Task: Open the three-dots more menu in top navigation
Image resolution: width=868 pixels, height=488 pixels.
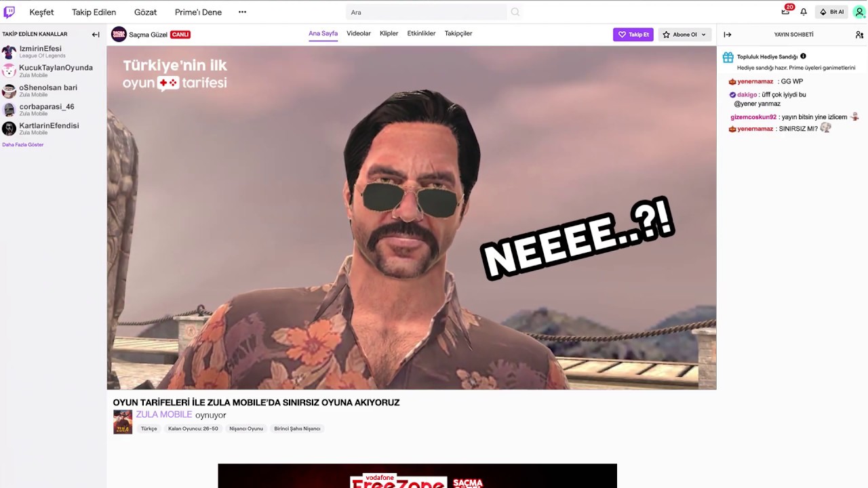Action: pyautogui.click(x=242, y=12)
